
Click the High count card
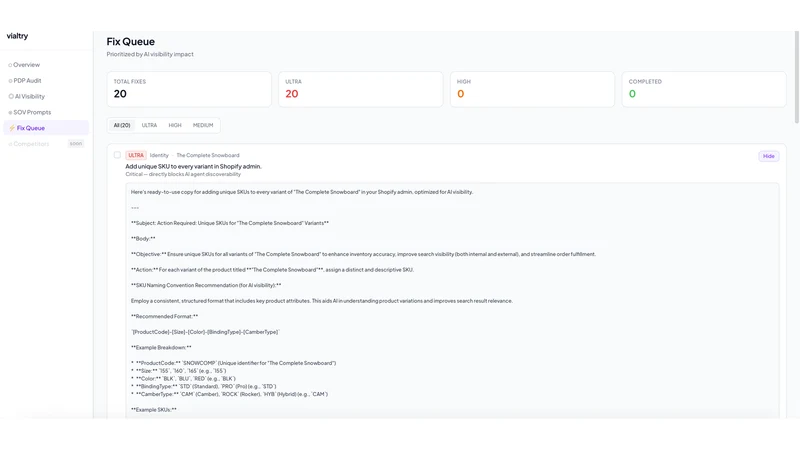point(532,89)
